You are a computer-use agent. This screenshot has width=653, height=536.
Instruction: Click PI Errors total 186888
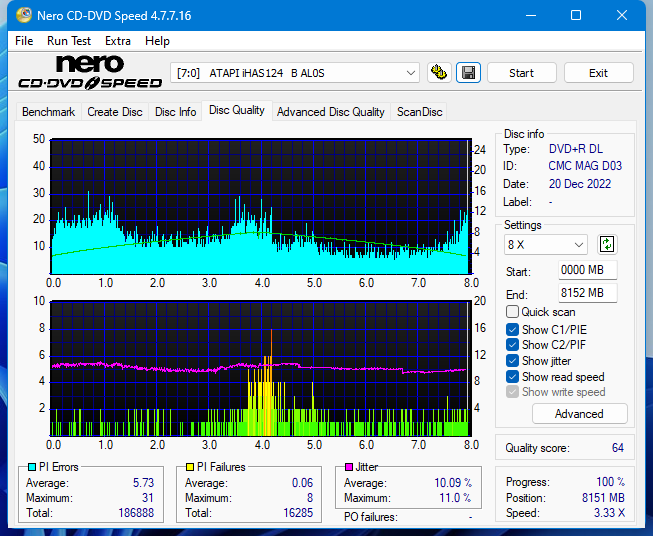pyautogui.click(x=136, y=513)
